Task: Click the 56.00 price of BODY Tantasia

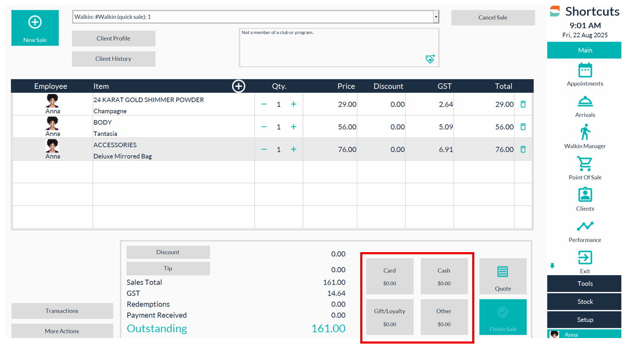Action: coord(347,127)
